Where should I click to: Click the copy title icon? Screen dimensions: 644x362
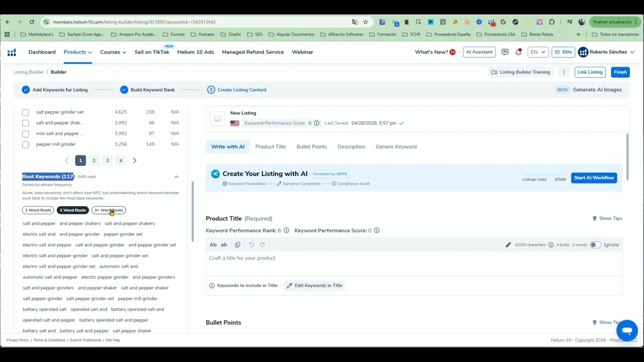pos(237,245)
